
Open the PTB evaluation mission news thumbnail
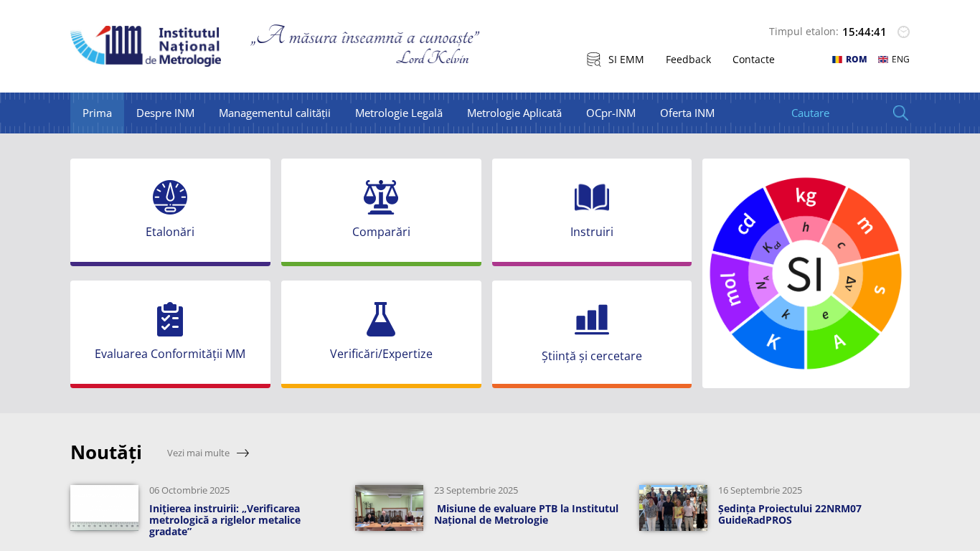tap(389, 508)
